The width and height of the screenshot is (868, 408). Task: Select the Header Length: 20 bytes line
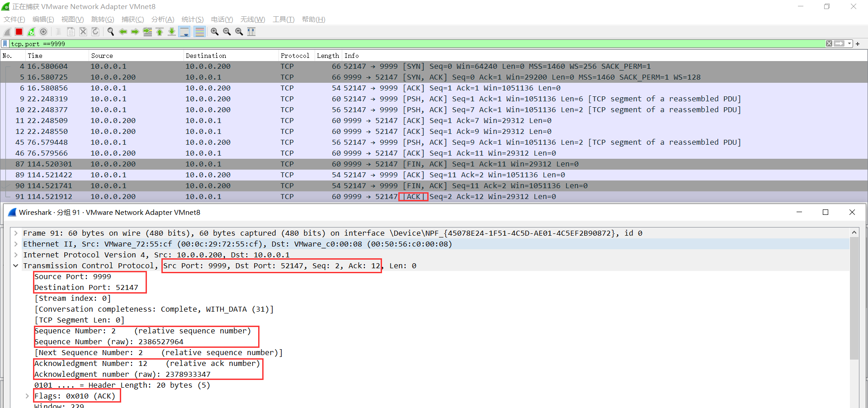[x=123, y=385]
